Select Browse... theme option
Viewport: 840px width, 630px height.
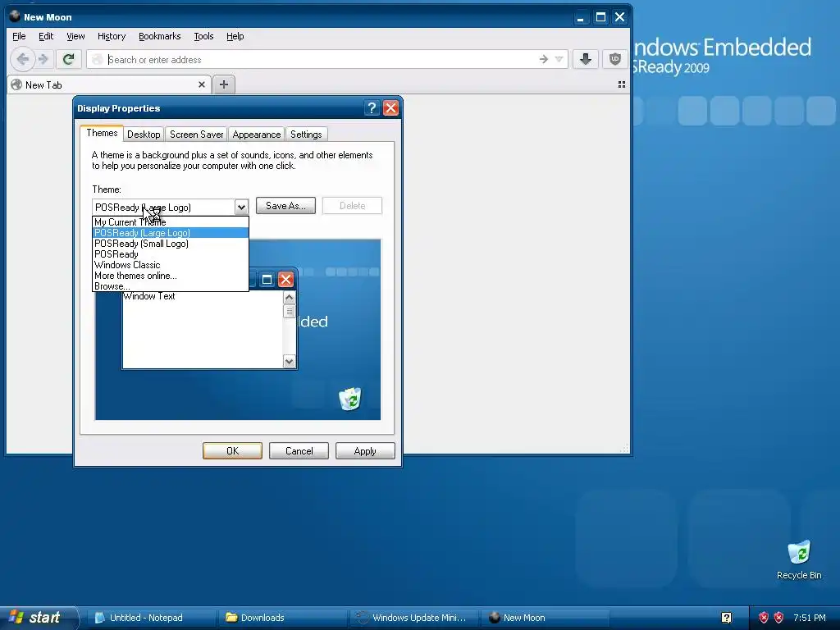coord(171,286)
